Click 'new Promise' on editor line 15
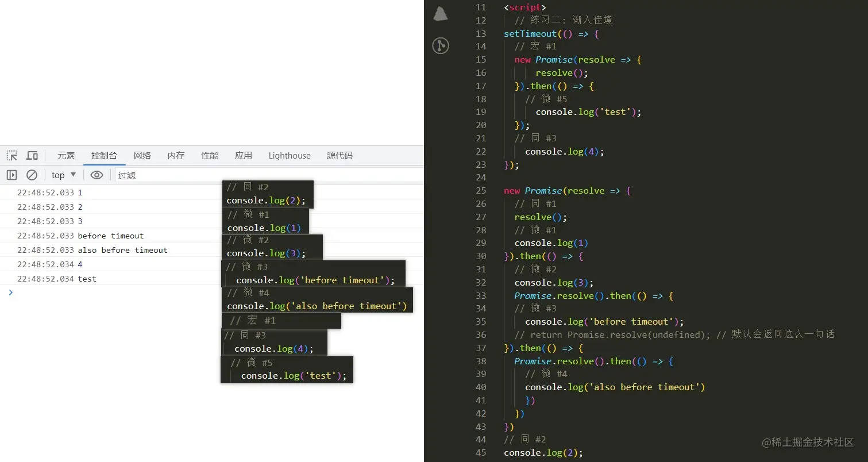 pyautogui.click(x=543, y=60)
